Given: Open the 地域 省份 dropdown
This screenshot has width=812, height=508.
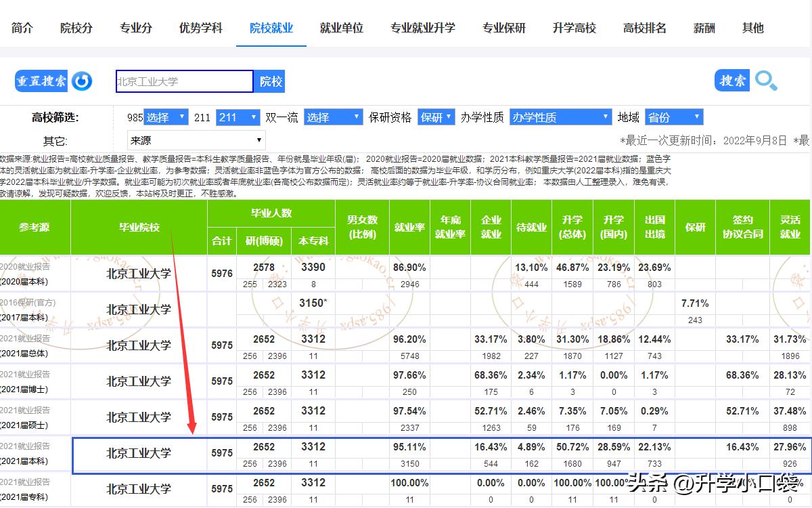Looking at the screenshot, I should click(x=674, y=117).
